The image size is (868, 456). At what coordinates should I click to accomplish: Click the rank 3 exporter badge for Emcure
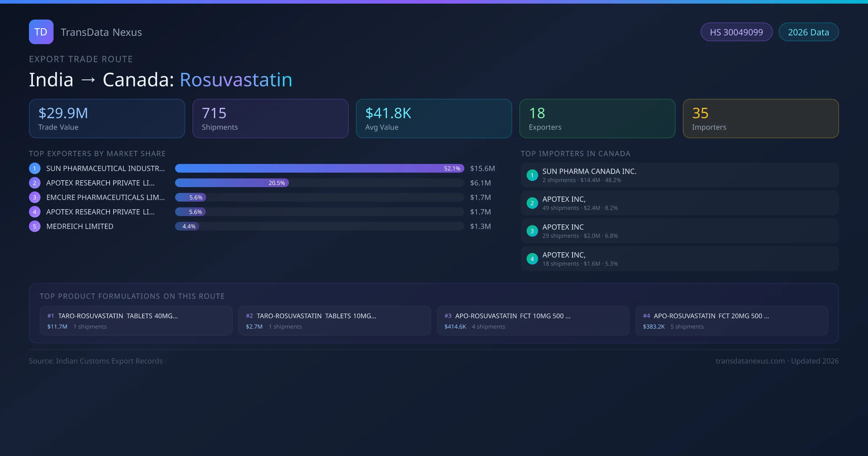pos(35,197)
